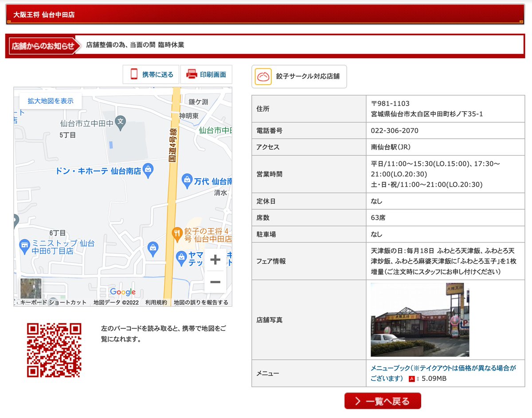This screenshot has width=532, height=418.
Task: Click 一覧へ戻る button
Action: click(x=383, y=401)
